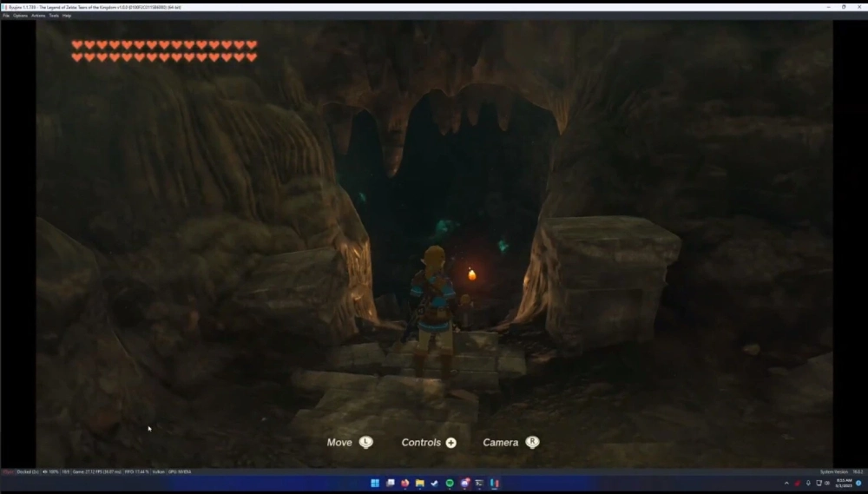Expand hidden system tray icons

(786, 484)
